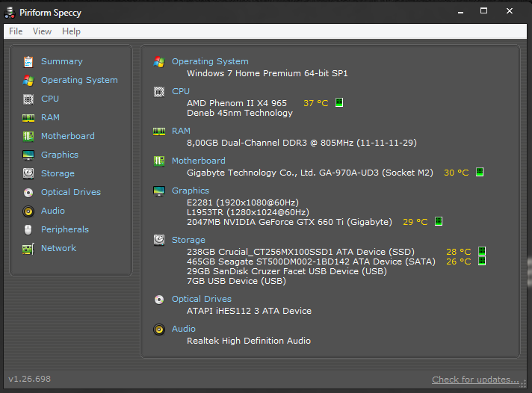This screenshot has width=532, height=393.
Task: Click the CPU chip icon in sidebar
Action: tap(28, 99)
